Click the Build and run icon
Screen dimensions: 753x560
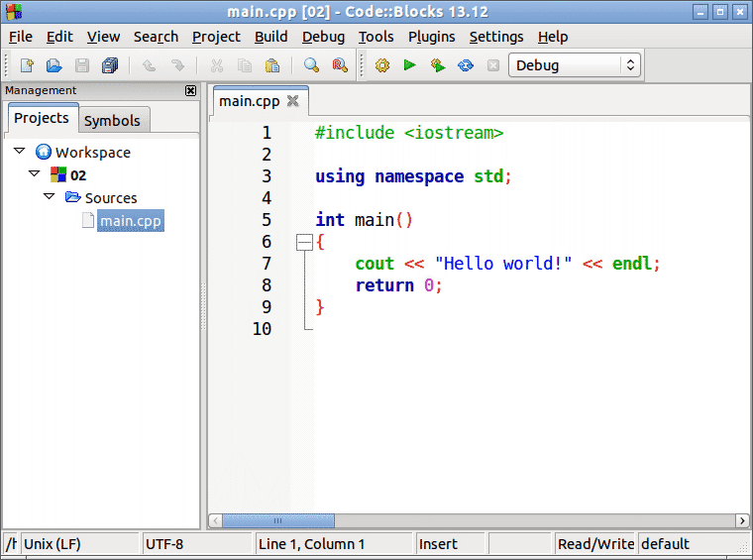[x=437, y=65]
